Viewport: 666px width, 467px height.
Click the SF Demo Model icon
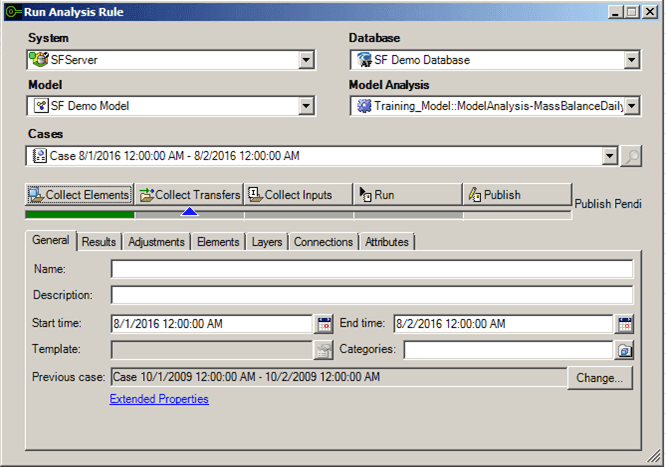pyautogui.click(x=41, y=106)
